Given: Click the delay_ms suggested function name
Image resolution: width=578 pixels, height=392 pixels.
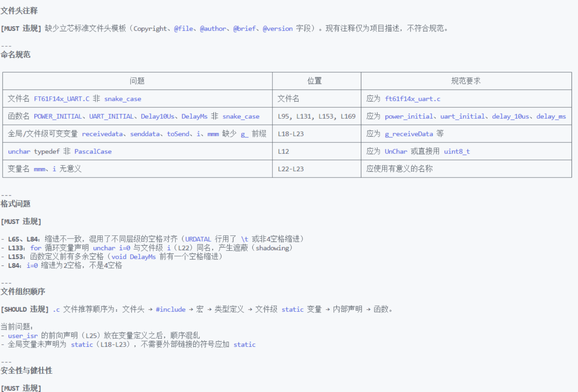Looking at the screenshot, I should pyautogui.click(x=551, y=116).
